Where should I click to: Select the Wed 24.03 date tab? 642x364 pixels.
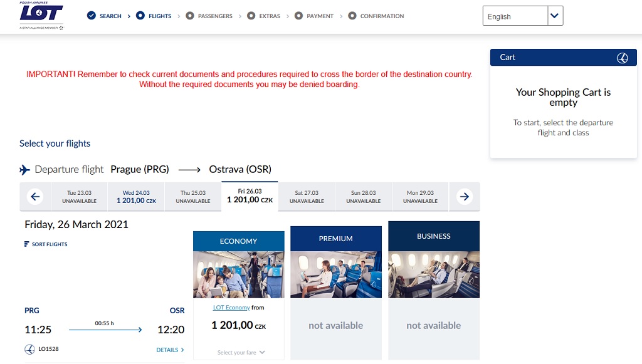pos(136,197)
